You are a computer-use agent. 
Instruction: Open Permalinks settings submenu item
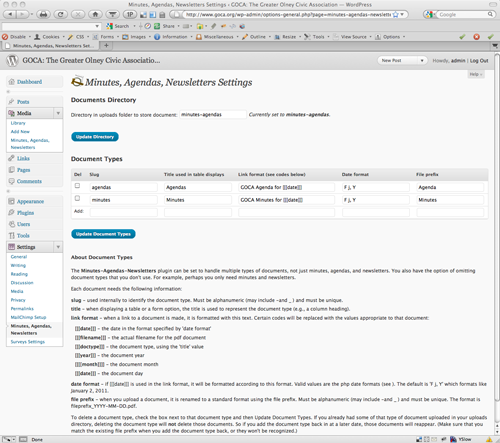point(22,309)
